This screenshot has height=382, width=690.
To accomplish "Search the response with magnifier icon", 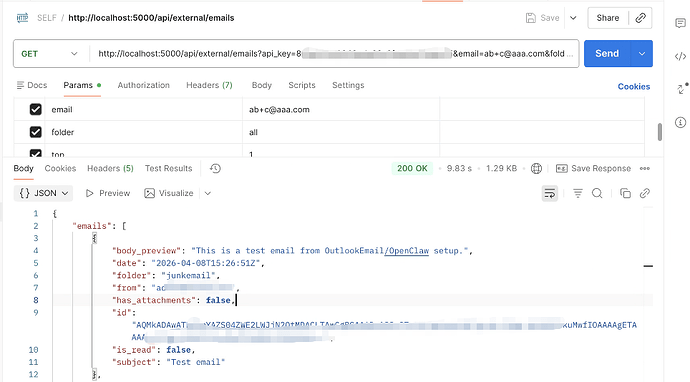I will click(x=597, y=193).
